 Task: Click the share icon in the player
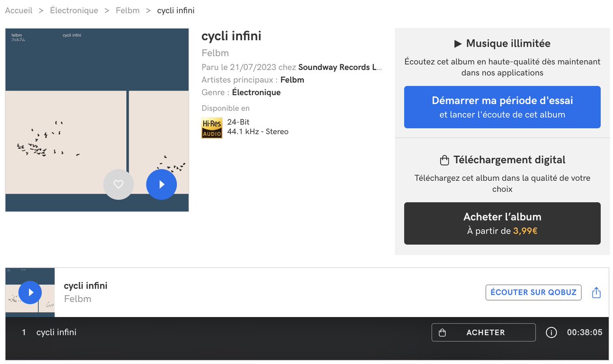tap(596, 293)
